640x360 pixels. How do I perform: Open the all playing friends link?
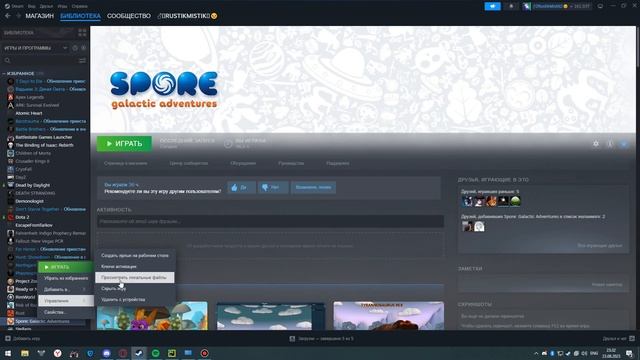pyautogui.click(x=600, y=245)
